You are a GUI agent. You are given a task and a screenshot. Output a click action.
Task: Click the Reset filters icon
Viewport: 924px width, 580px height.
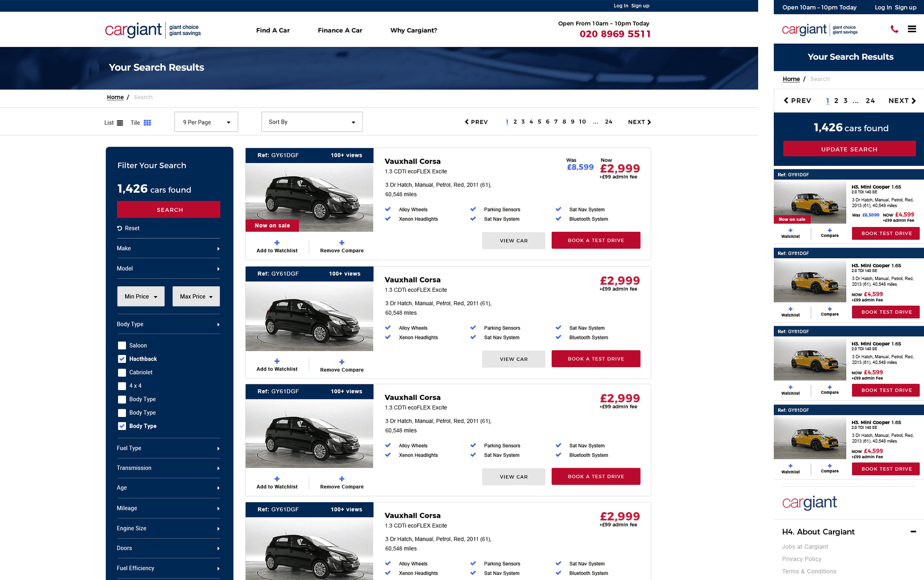(x=119, y=228)
